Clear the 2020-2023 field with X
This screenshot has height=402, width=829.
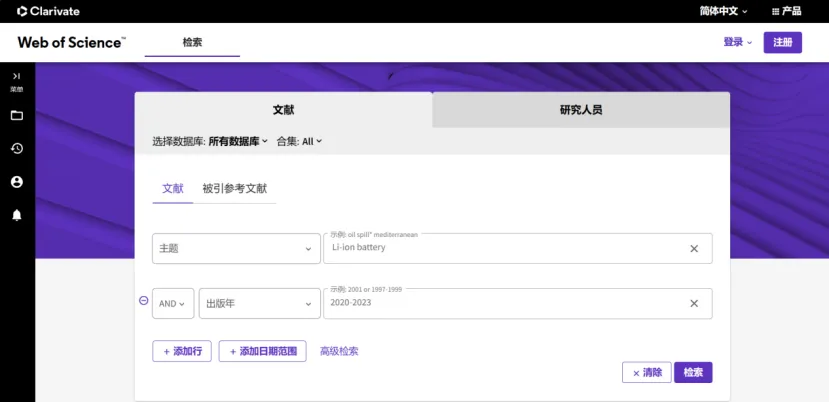click(694, 304)
